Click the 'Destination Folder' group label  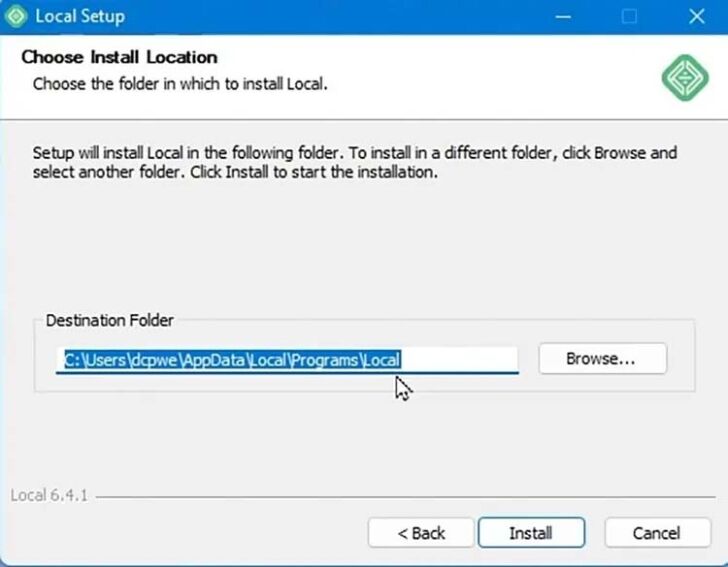[110, 320]
